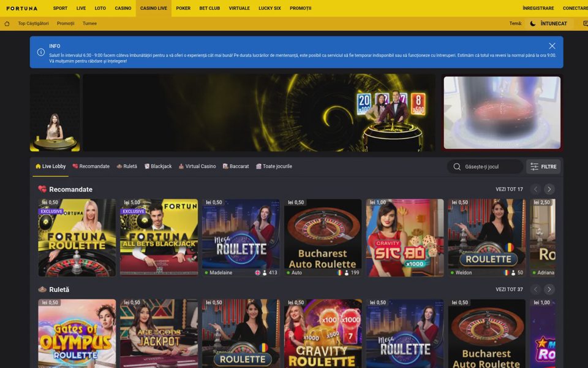Open the LOTO menu
588x368 pixels.
(100, 8)
